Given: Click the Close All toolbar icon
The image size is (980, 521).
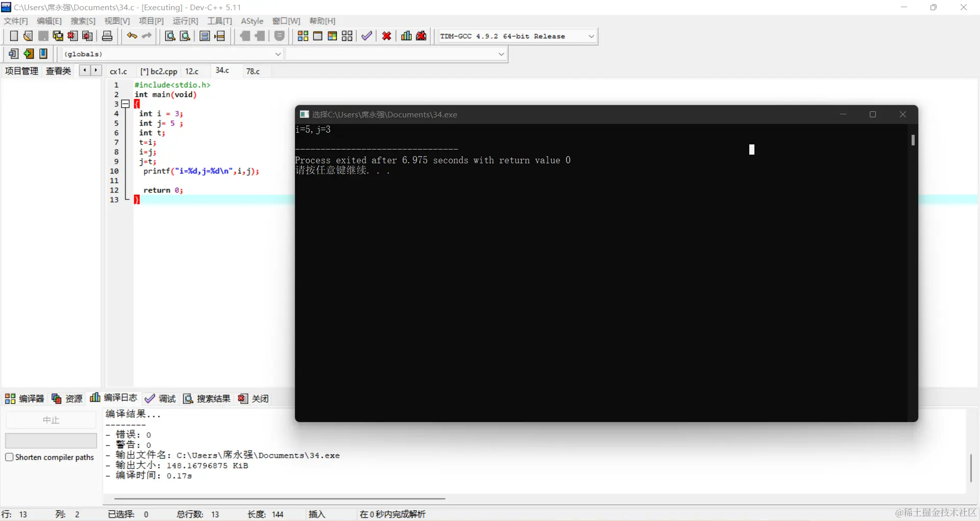Looking at the screenshot, I should tap(88, 36).
